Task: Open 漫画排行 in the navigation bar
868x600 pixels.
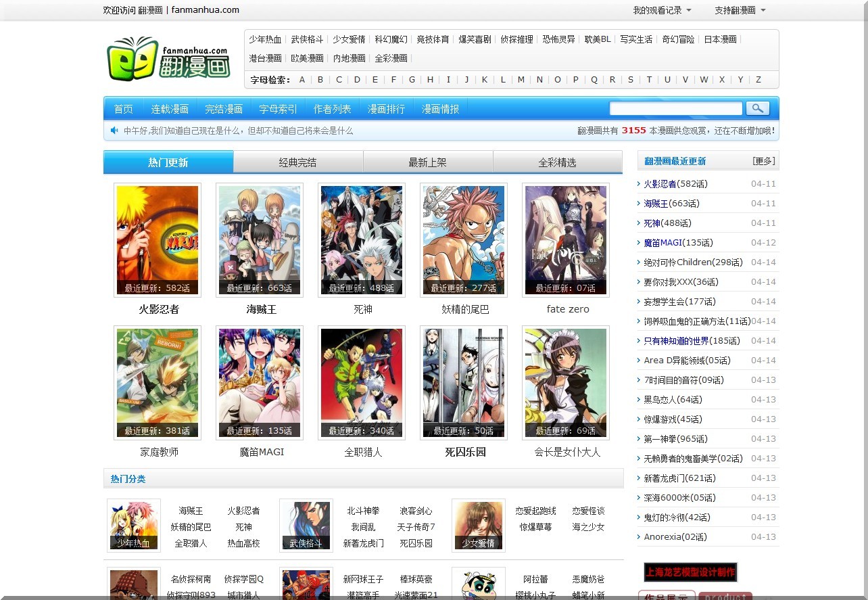Action: click(x=386, y=109)
